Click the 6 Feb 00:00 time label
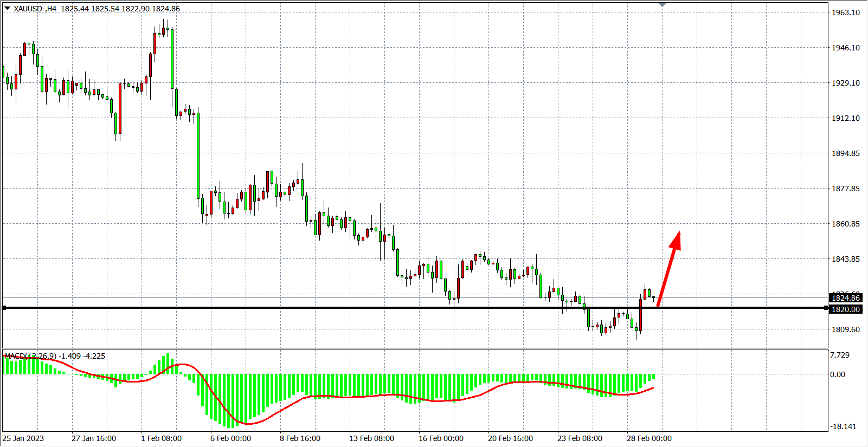This screenshot has height=447, width=868. click(230, 438)
